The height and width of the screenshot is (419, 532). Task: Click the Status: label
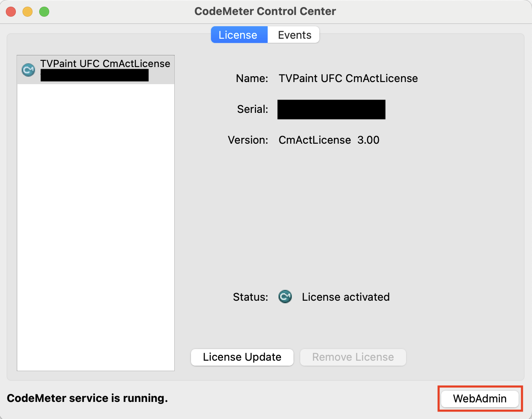(x=251, y=297)
